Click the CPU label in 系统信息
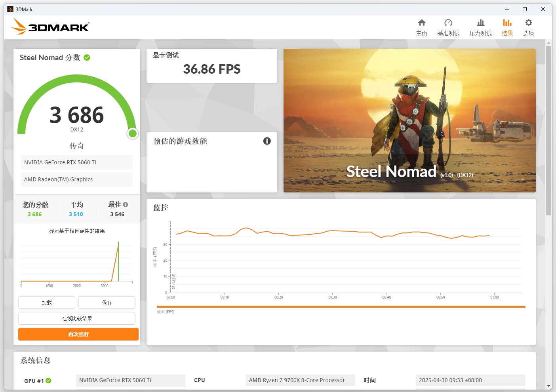The width and height of the screenshot is (556, 392). point(200,380)
